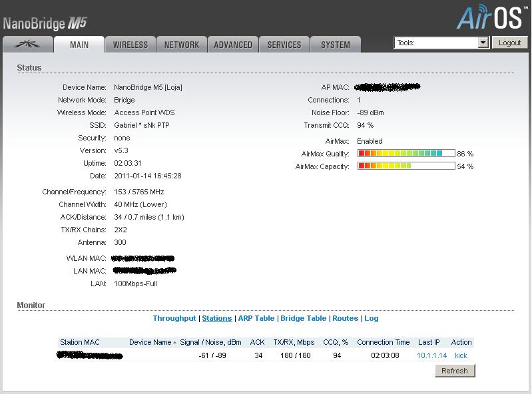Kick the connected station
532x394 pixels.
[461, 355]
